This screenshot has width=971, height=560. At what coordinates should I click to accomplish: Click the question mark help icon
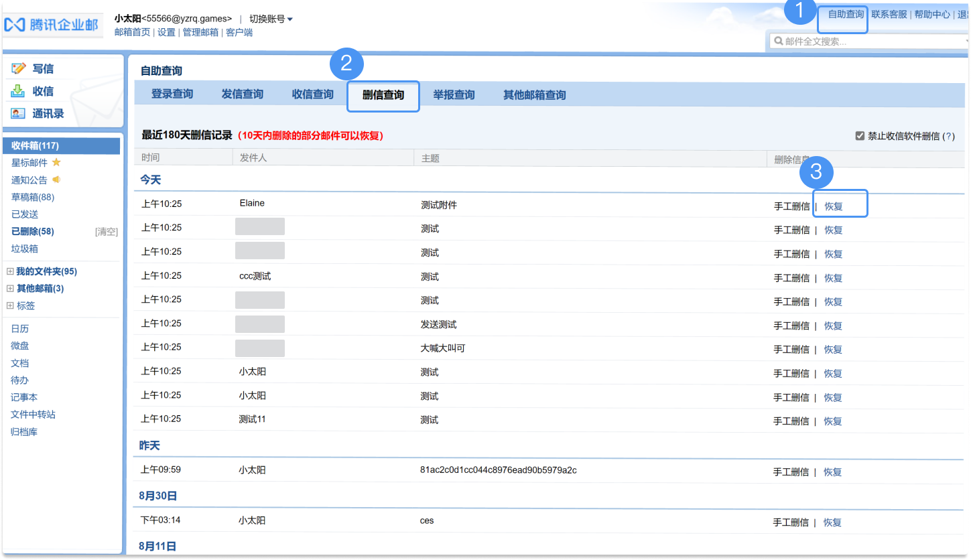pyautogui.click(x=948, y=136)
